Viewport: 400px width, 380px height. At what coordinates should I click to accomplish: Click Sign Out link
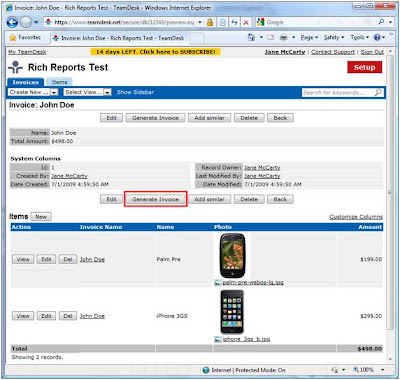point(372,52)
